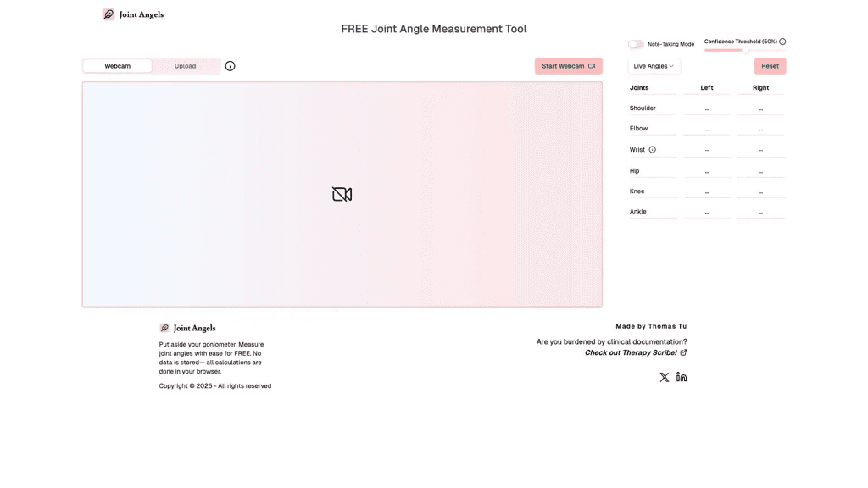The height and width of the screenshot is (488, 868).
Task: Click the Left column header
Action: (x=707, y=88)
